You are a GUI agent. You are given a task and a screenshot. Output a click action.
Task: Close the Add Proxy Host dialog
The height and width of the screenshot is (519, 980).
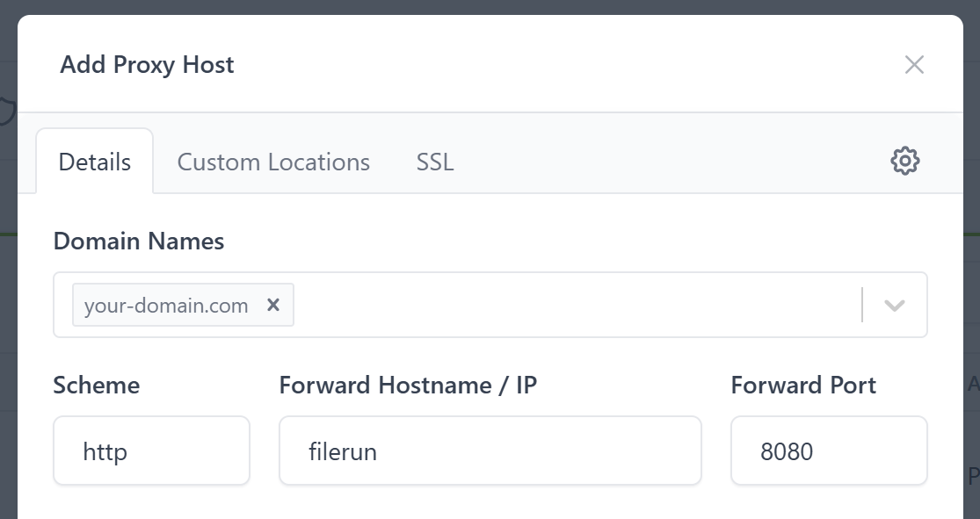[914, 64]
